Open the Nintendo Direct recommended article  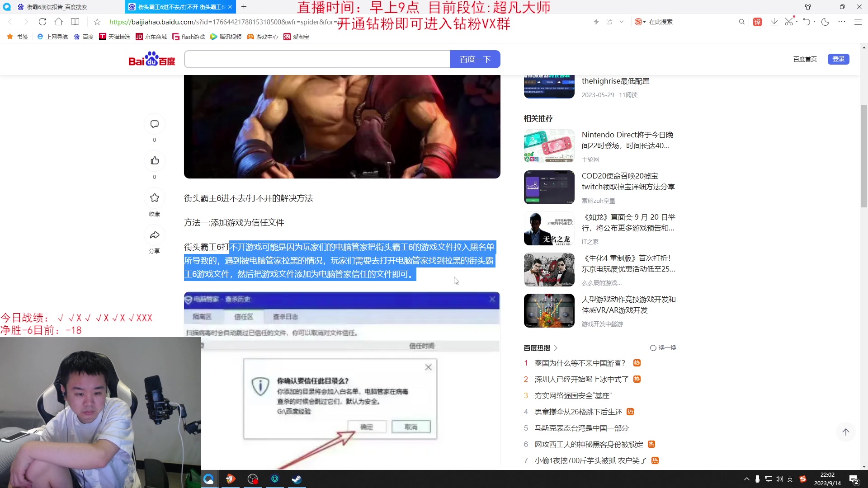pyautogui.click(x=627, y=140)
